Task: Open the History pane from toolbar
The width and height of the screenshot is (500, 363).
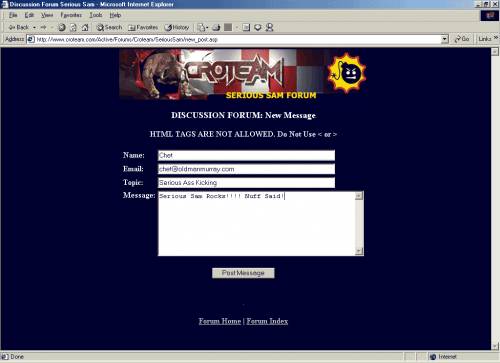Action: pos(177,27)
